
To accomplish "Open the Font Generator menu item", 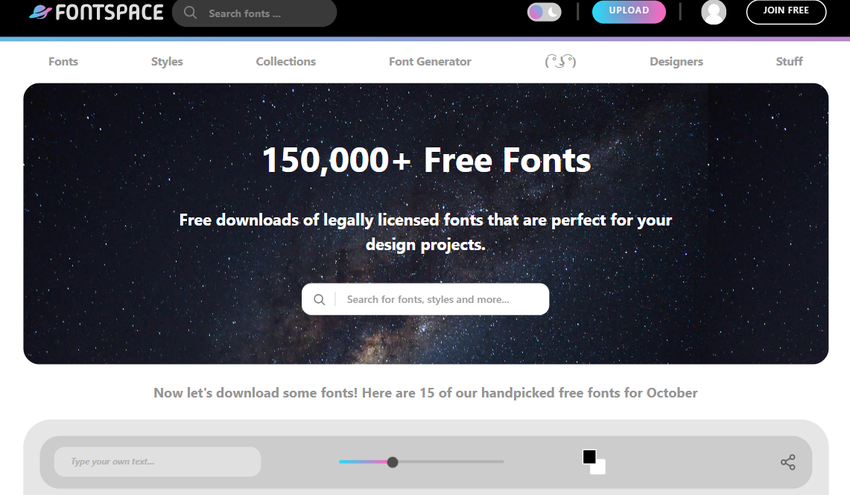I will pyautogui.click(x=430, y=61).
